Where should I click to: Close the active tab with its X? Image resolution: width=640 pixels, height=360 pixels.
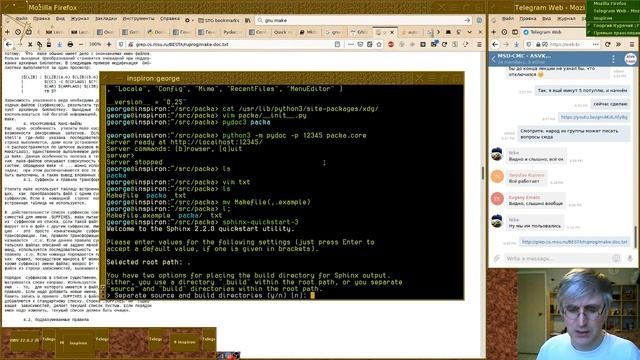(x=393, y=32)
